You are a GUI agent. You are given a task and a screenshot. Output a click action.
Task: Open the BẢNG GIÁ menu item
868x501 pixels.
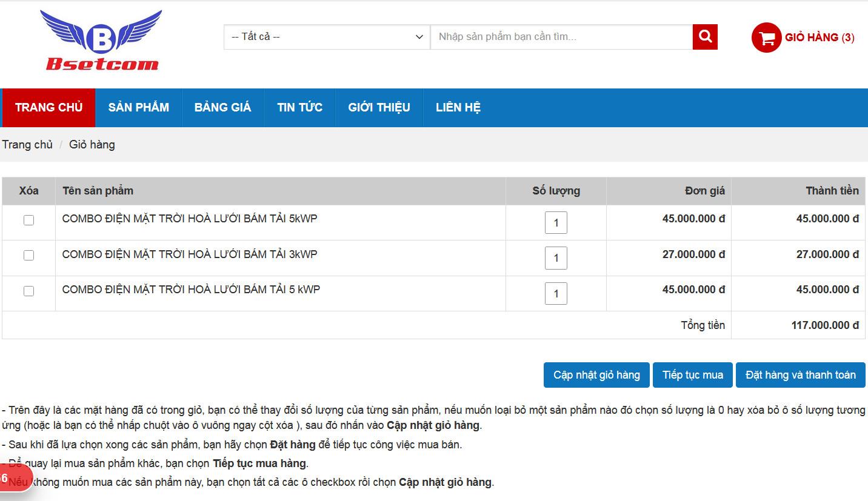point(222,108)
